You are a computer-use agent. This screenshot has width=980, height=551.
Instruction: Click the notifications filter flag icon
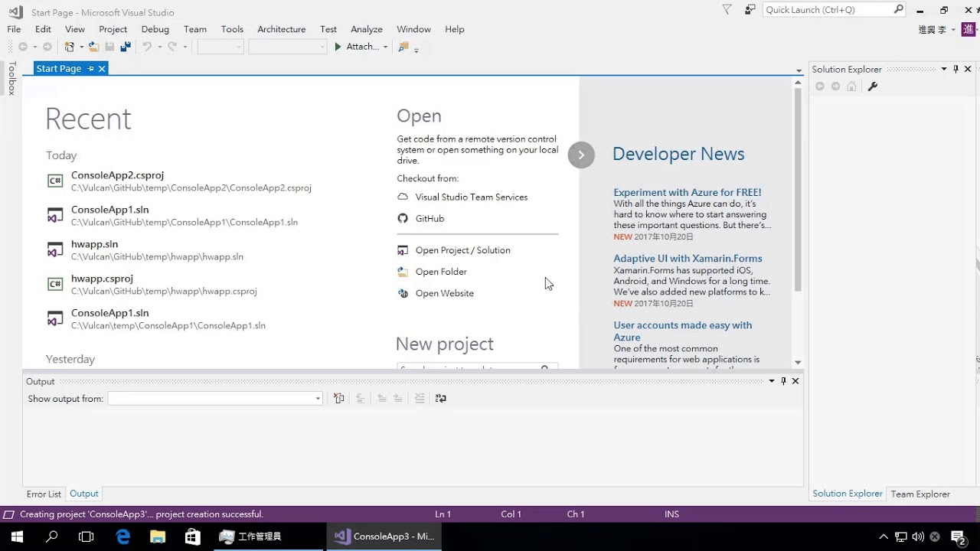click(727, 9)
